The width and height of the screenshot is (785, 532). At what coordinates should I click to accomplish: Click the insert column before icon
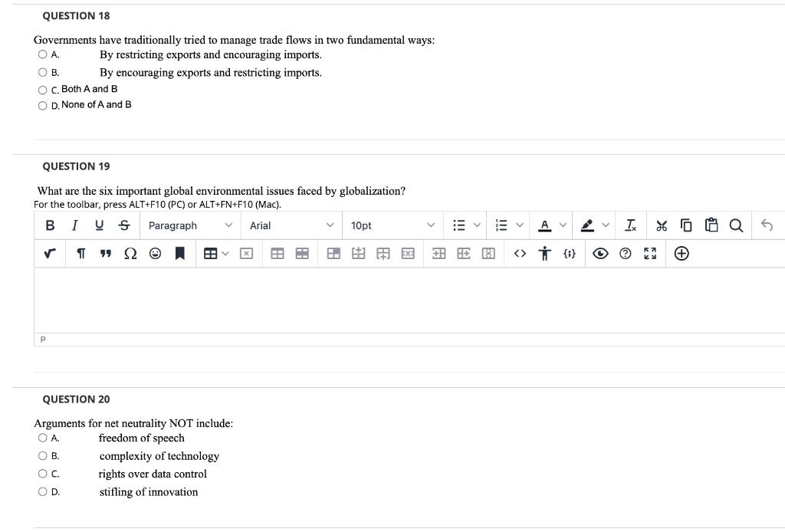pos(438,254)
